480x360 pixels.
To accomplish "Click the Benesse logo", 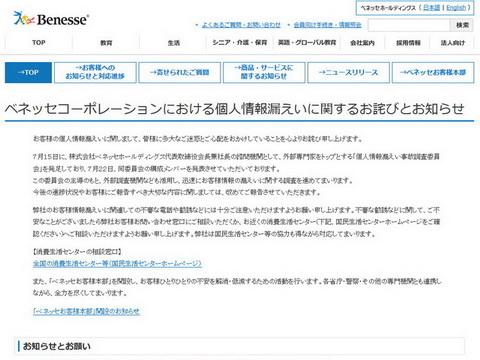I will click(51, 19).
